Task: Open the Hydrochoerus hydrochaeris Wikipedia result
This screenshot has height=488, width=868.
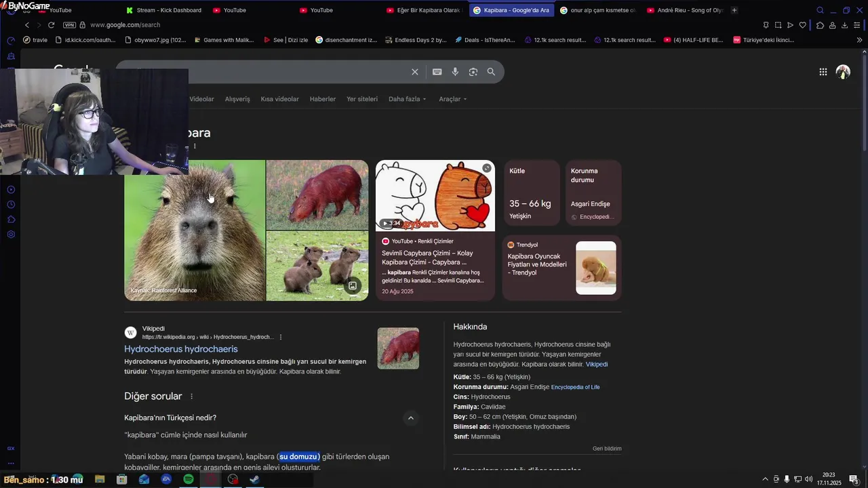Action: pyautogui.click(x=181, y=349)
